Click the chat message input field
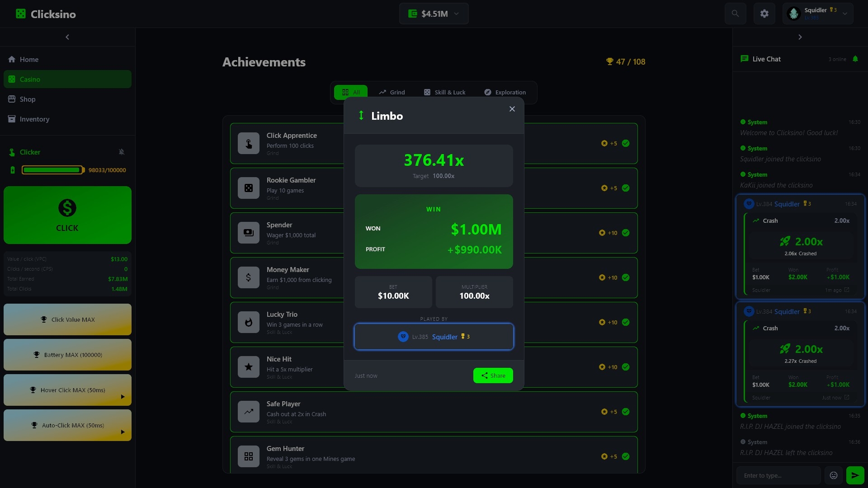 pyautogui.click(x=778, y=475)
